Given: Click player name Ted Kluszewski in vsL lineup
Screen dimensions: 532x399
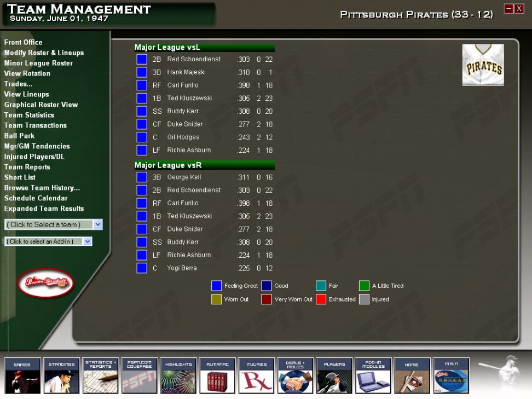Looking at the screenshot, I should tap(189, 98).
